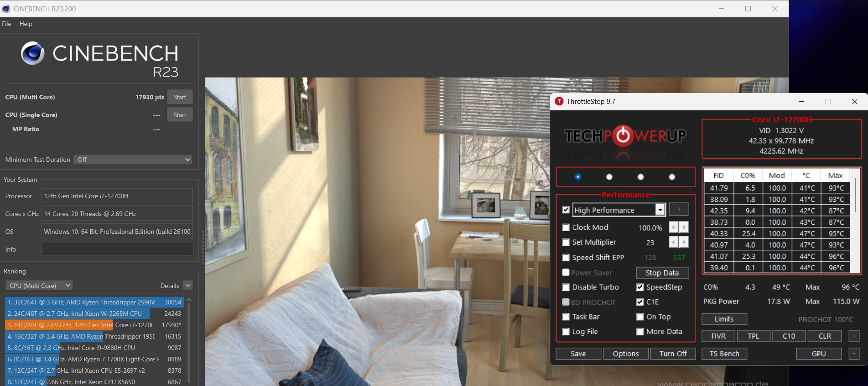This screenshot has width=868, height=386.
Task: Select the third ThrottleStop profile radio button
Action: click(x=641, y=177)
